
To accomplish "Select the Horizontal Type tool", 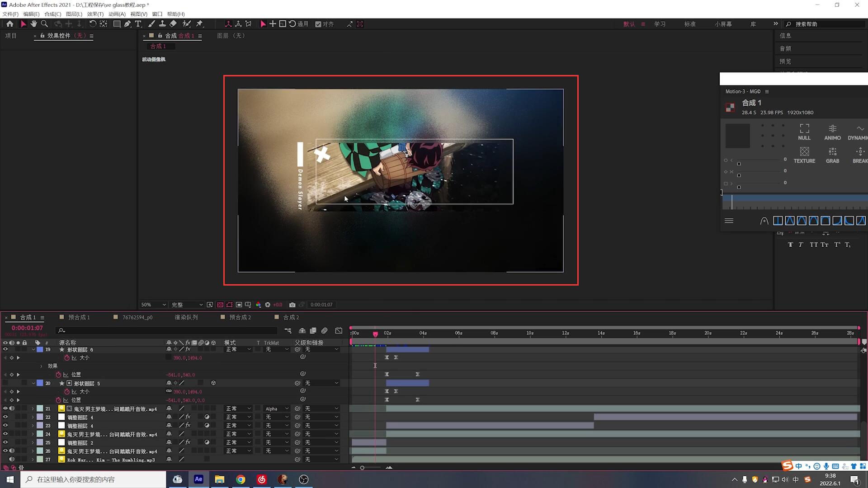I will (138, 24).
